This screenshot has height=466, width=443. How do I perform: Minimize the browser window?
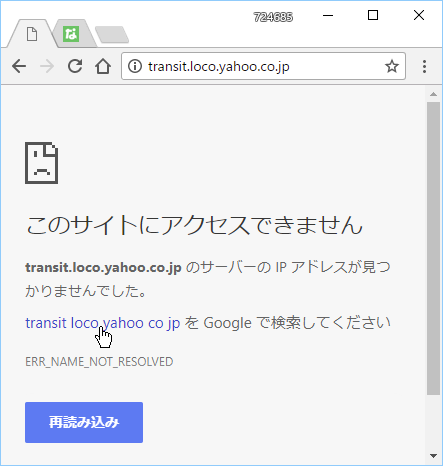point(328,15)
